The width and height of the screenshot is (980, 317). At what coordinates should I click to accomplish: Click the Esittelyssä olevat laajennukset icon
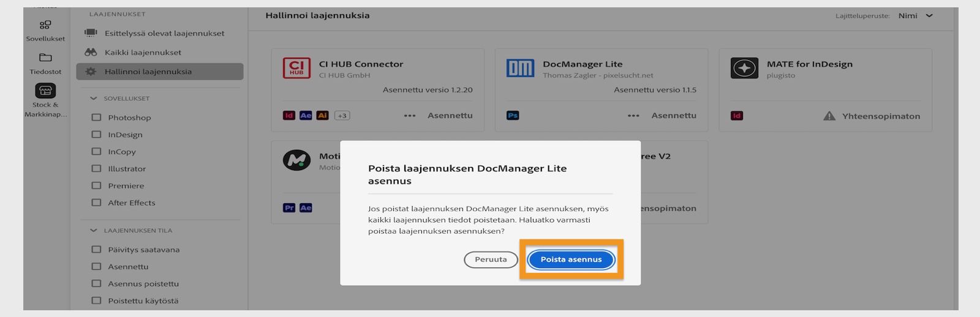91,33
